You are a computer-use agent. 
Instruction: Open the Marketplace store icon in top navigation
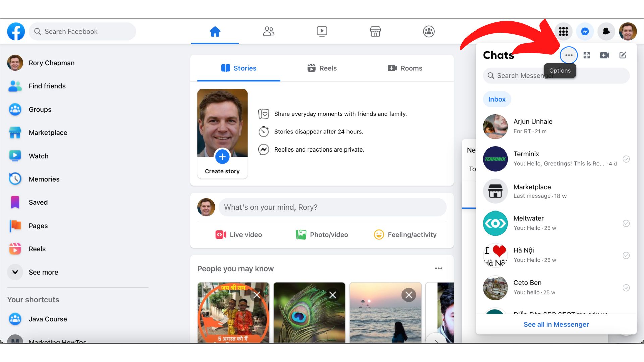[375, 31]
